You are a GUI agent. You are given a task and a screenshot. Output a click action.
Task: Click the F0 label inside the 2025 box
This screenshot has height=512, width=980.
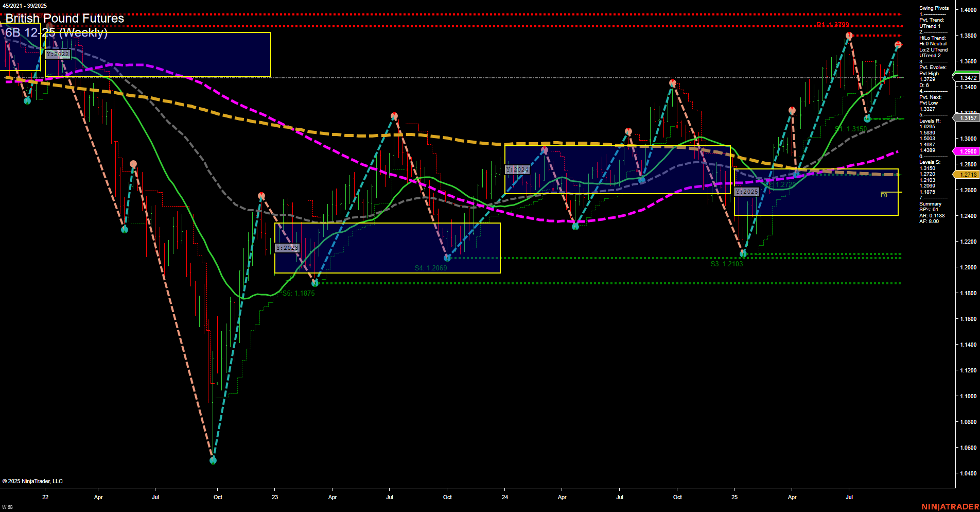(x=884, y=195)
